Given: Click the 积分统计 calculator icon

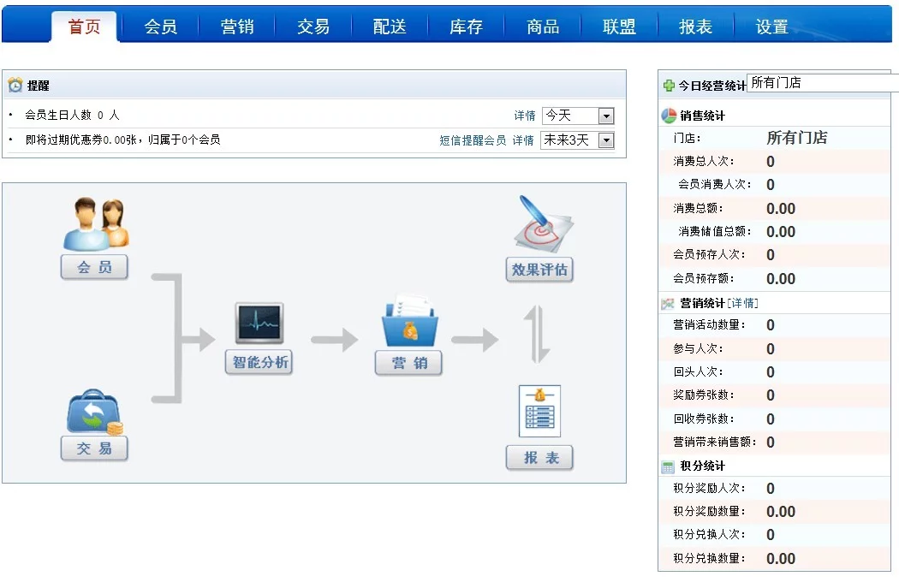Looking at the screenshot, I should point(668,466).
